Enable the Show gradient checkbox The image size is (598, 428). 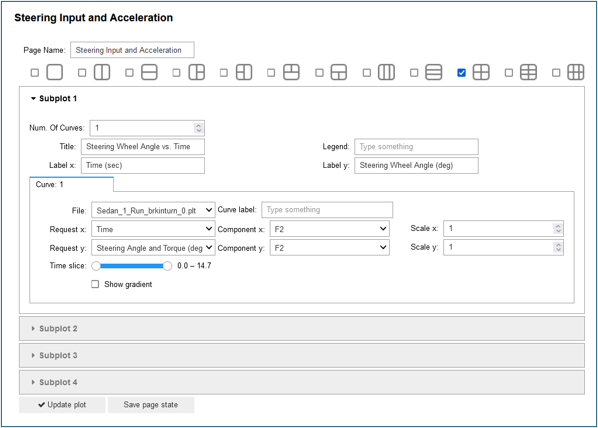pos(95,284)
